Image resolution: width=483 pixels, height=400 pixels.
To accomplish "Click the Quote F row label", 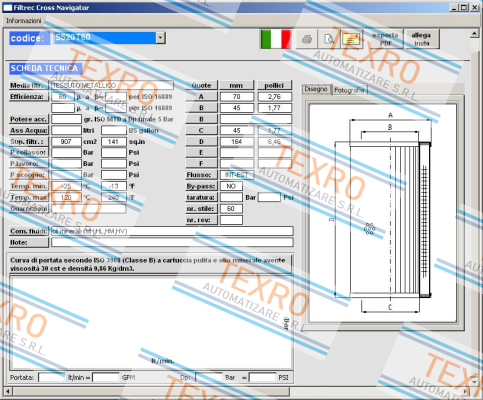I will click(201, 164).
